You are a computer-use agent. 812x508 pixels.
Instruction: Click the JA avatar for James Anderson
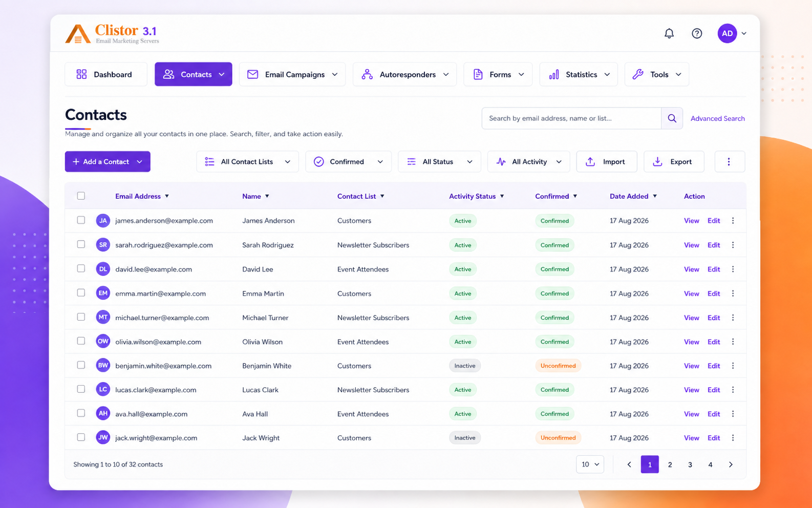tap(103, 221)
